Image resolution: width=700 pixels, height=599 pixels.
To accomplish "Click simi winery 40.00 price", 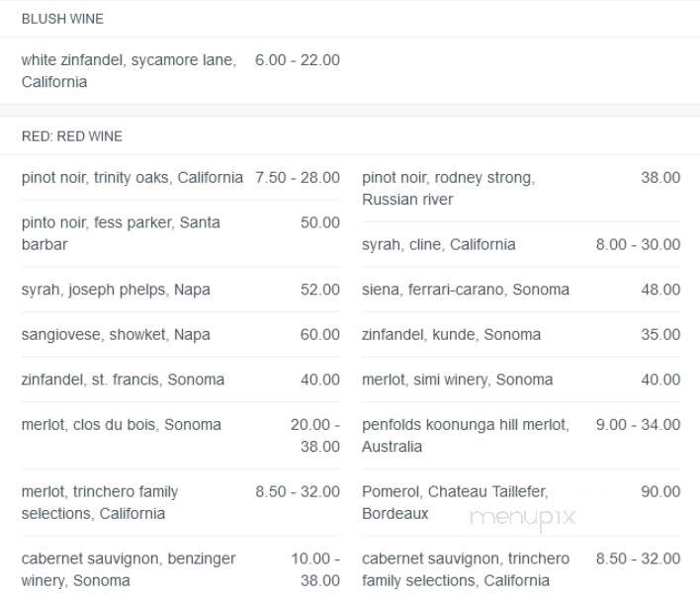I will click(x=660, y=380).
